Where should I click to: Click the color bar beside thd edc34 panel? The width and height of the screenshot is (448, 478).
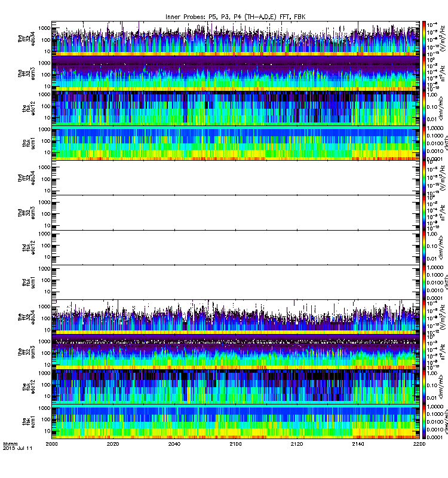[424, 177]
